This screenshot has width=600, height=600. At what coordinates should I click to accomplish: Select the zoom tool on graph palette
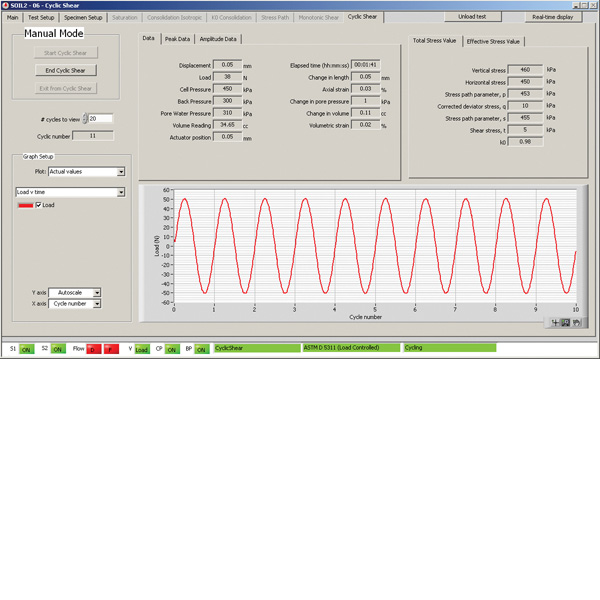(566, 323)
